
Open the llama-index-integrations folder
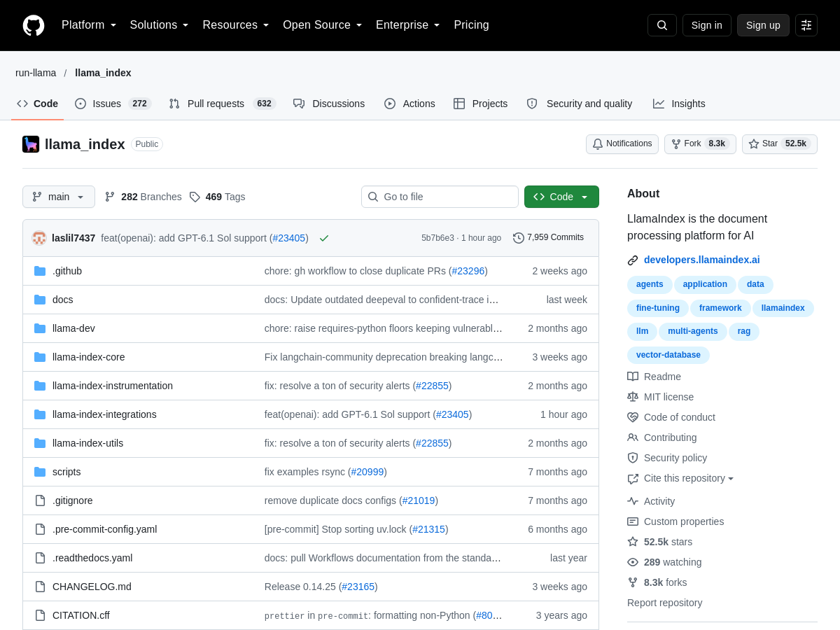click(104, 414)
